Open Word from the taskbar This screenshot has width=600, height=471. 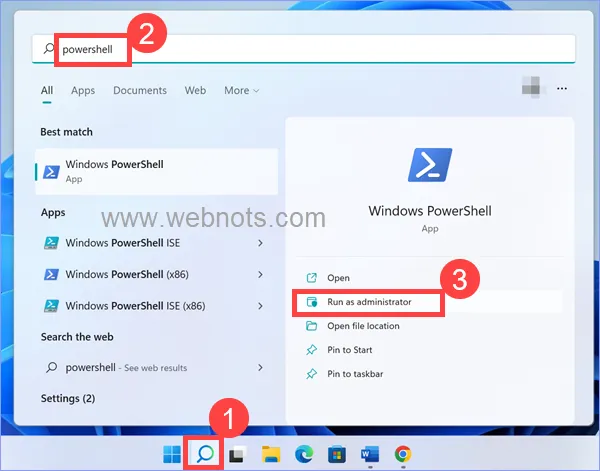pos(370,454)
